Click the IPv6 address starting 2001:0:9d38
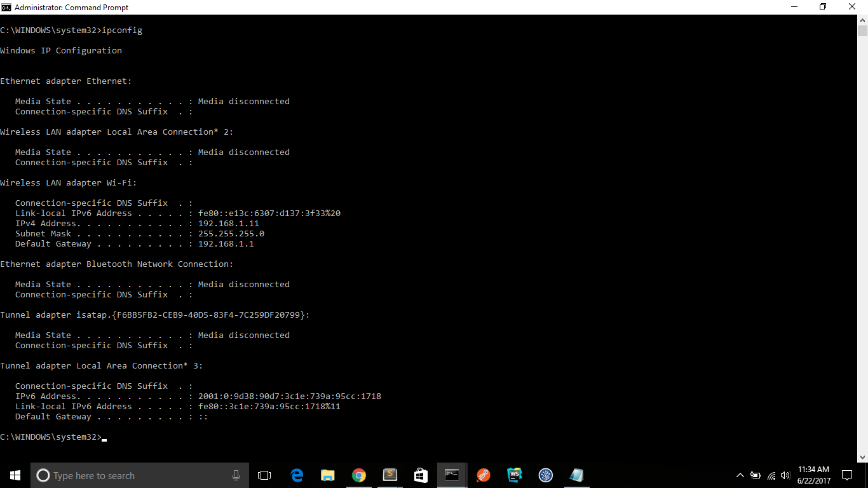Screen dimensions: 868x488 coord(290,396)
